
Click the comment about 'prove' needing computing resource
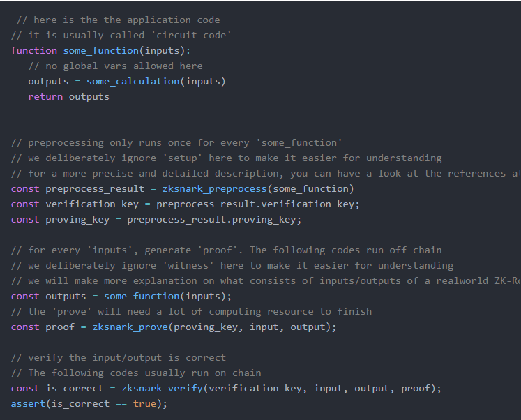(191, 312)
